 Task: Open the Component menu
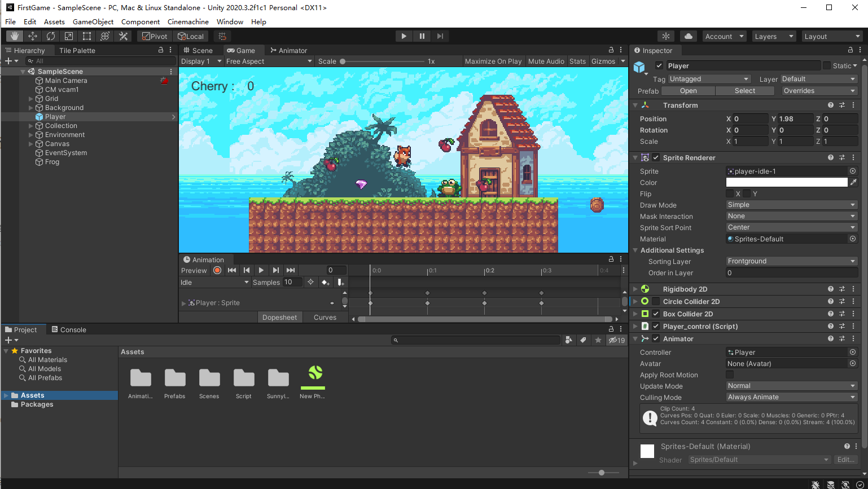(x=141, y=21)
